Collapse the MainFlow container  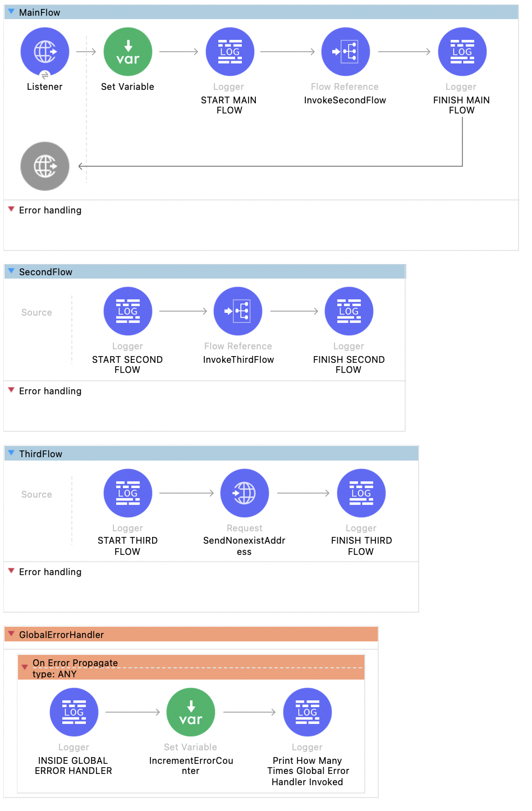click(11, 12)
